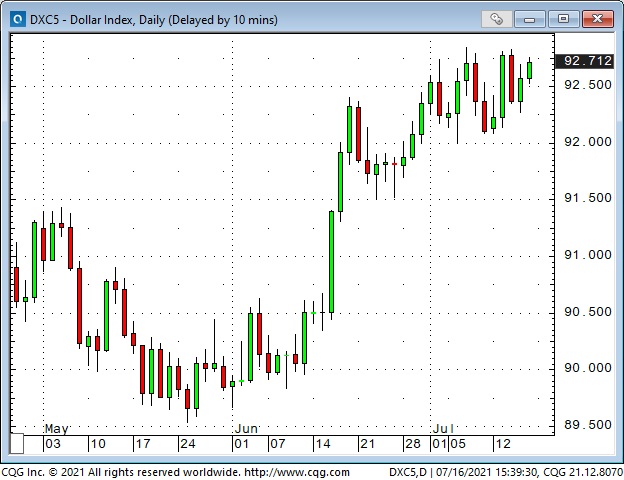Click the 21 date label on time axis
Image resolution: width=624 pixels, height=480 pixels.
click(x=367, y=444)
